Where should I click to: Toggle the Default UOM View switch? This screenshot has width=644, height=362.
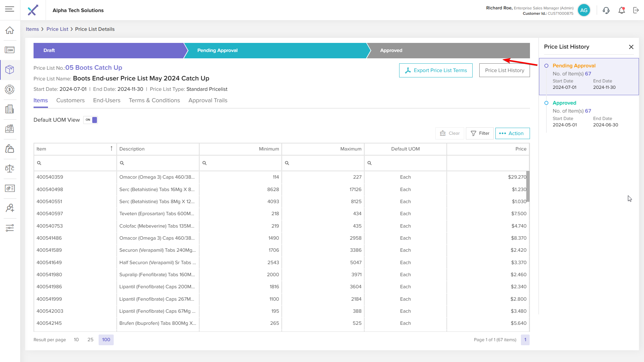coord(91,120)
